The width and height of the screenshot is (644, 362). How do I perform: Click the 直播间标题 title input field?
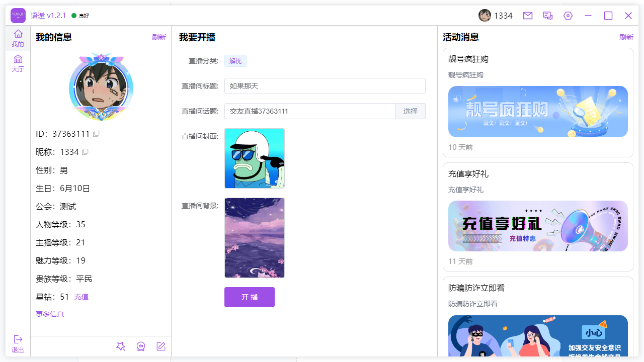(325, 86)
